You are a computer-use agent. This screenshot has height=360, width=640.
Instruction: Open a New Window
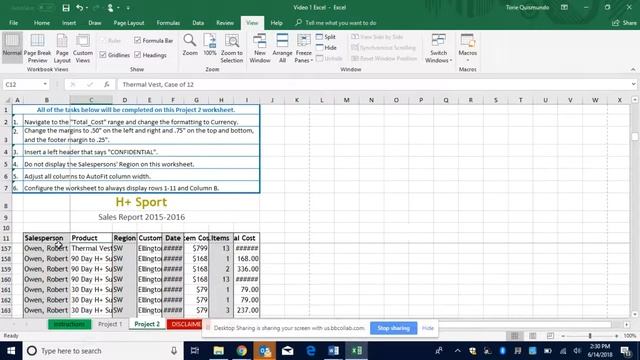coord(260,48)
